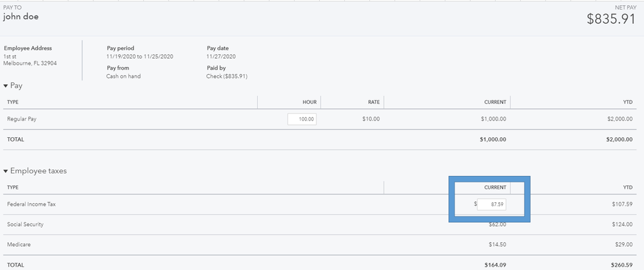The width and height of the screenshot is (644, 270).
Task: Click the HOUR column header in Pay table
Action: pos(309,102)
